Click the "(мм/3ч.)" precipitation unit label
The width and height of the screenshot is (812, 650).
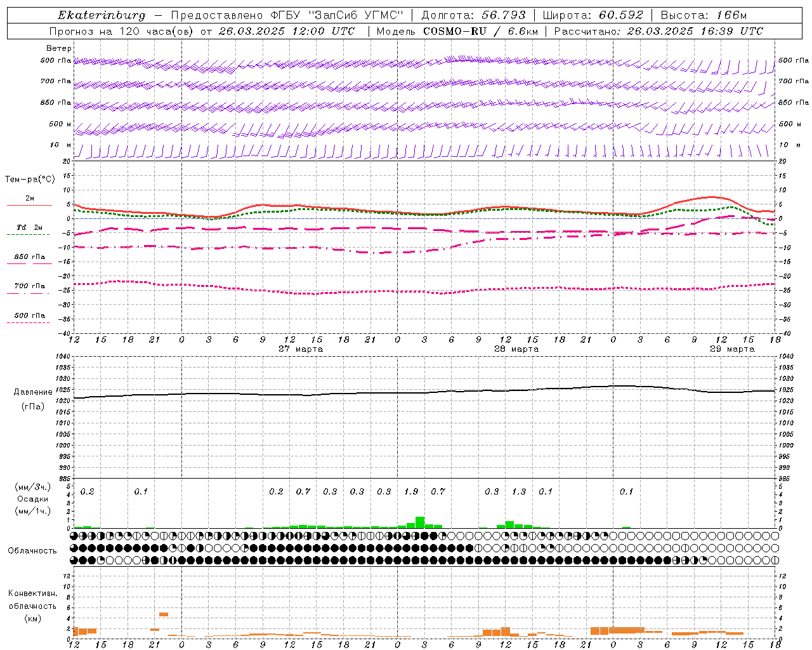click(33, 487)
